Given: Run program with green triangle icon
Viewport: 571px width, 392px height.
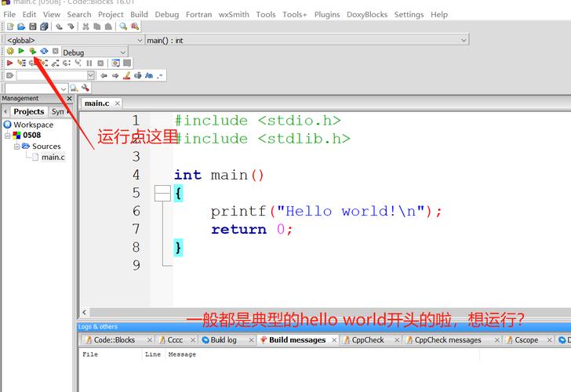Looking at the screenshot, I should tap(21, 51).
